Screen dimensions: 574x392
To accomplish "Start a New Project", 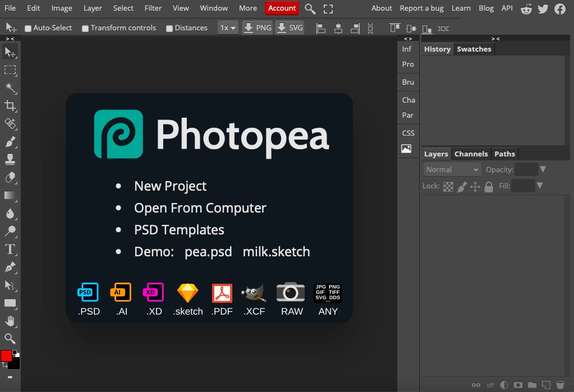I will 170,186.
